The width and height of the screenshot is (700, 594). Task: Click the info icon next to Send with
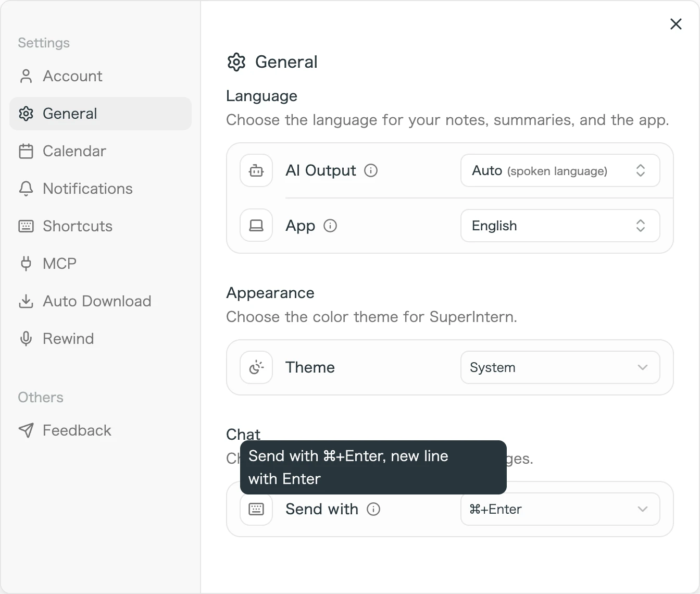pos(373,509)
